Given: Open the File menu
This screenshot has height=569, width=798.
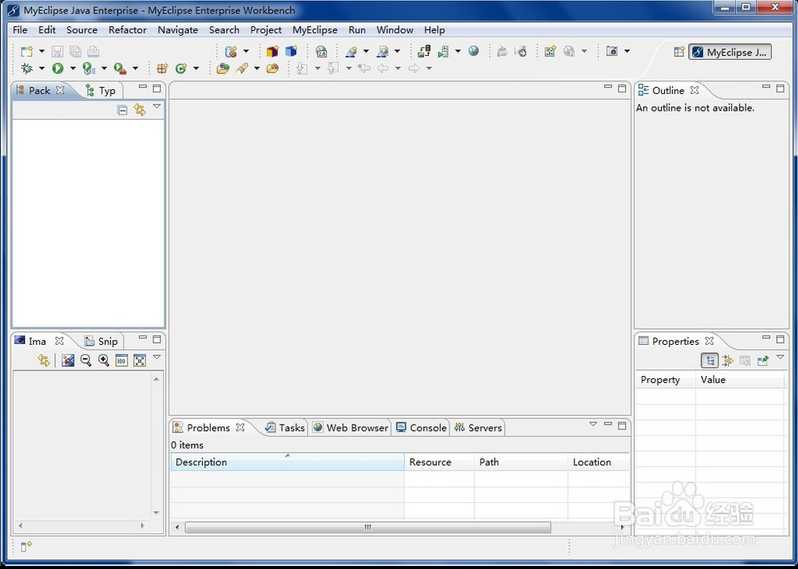Looking at the screenshot, I should [x=20, y=30].
